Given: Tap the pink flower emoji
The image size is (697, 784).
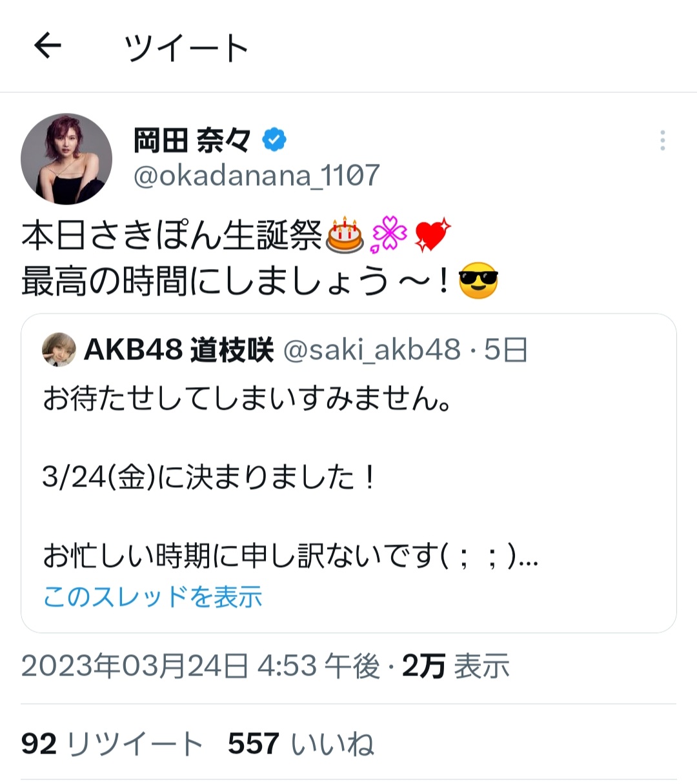Looking at the screenshot, I should pos(389,235).
